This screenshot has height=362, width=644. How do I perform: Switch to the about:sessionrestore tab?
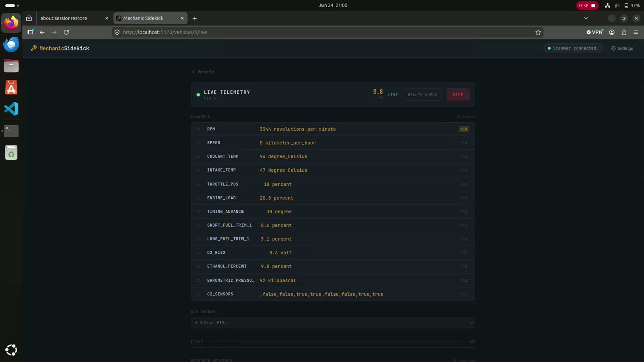point(68,18)
